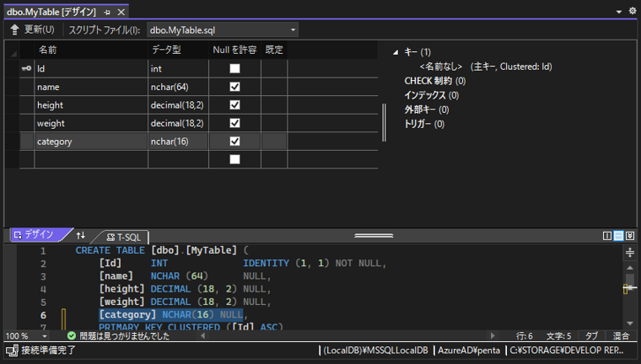Click the editor vertical scrollbar up arrow

tap(630, 268)
